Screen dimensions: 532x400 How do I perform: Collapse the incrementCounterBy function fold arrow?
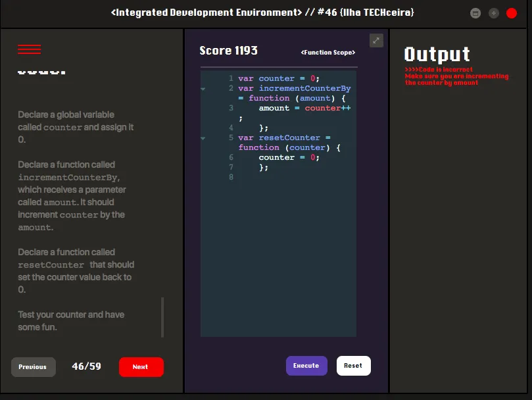pyautogui.click(x=203, y=89)
